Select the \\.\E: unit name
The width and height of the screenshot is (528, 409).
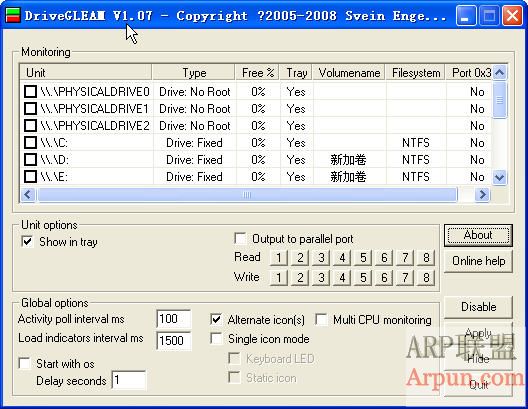click(x=54, y=177)
